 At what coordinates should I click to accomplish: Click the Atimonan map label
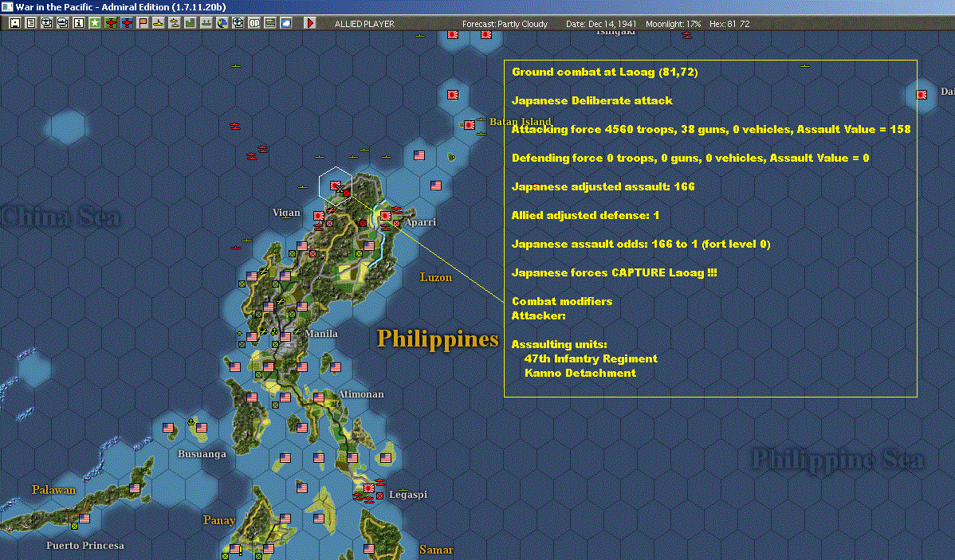(361, 394)
